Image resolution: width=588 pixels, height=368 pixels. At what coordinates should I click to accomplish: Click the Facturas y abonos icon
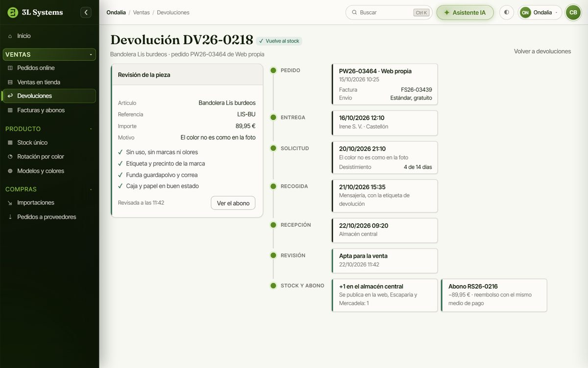pyautogui.click(x=10, y=110)
